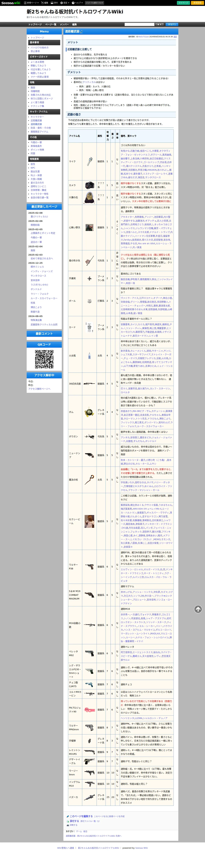This screenshot has width=205, height=868.
Task: Click the 心無い野次 item image
Action: pyautogui.click(x=89, y=227)
